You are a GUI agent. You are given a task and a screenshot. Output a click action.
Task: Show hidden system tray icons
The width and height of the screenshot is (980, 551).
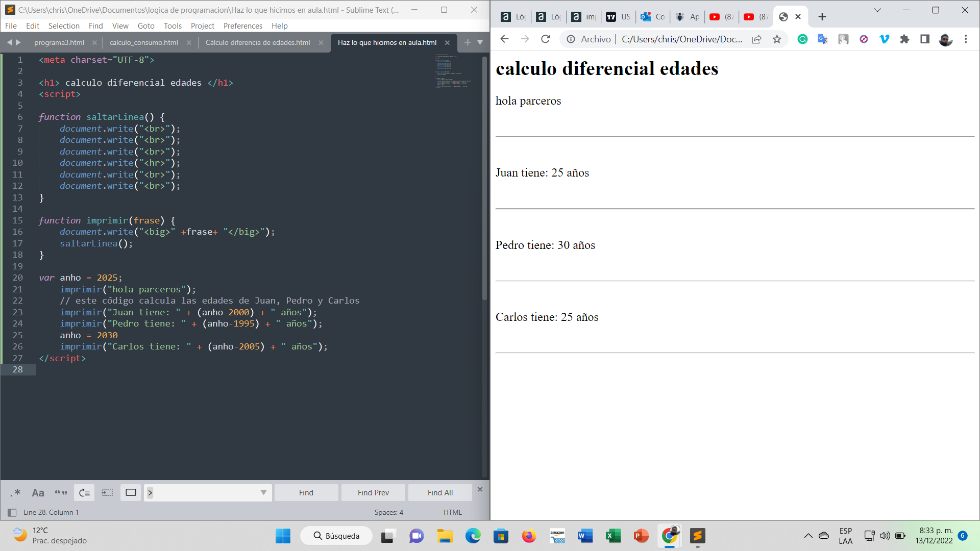tap(808, 536)
